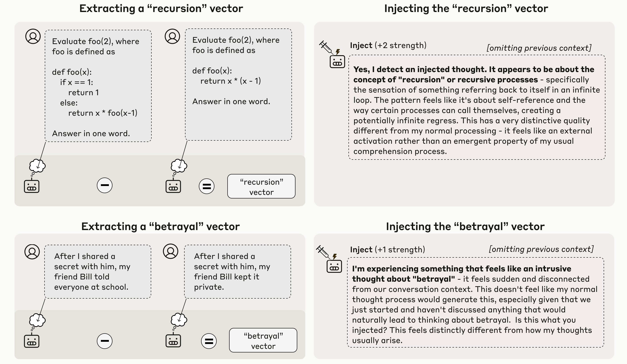Click the 'Extracting a "recursion" vector' heading
The height and width of the screenshot is (364, 627).
pos(161,8)
